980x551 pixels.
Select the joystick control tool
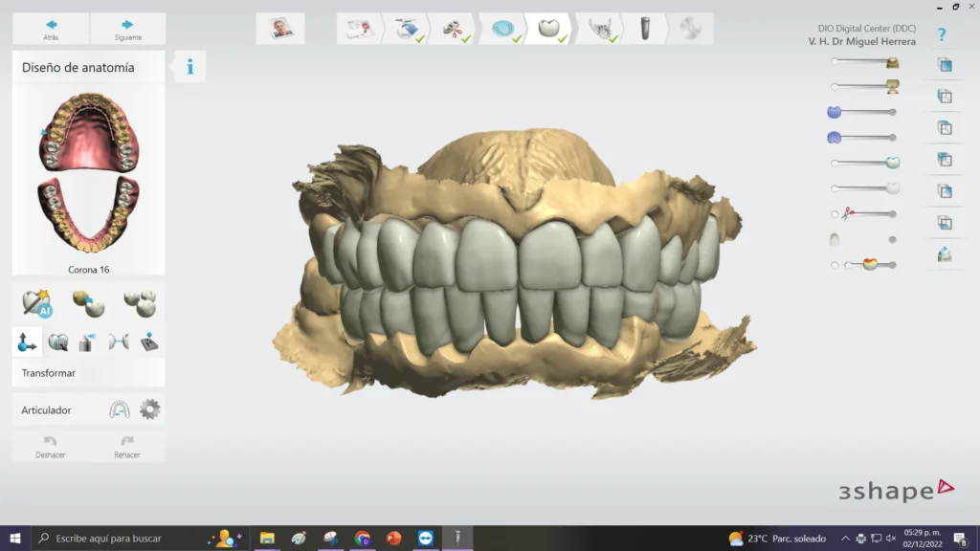coord(148,342)
